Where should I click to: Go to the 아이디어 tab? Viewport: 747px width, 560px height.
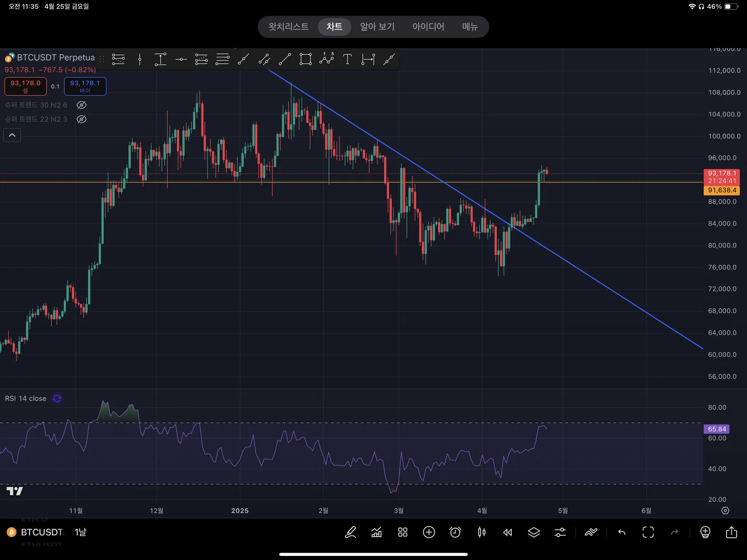tap(428, 27)
